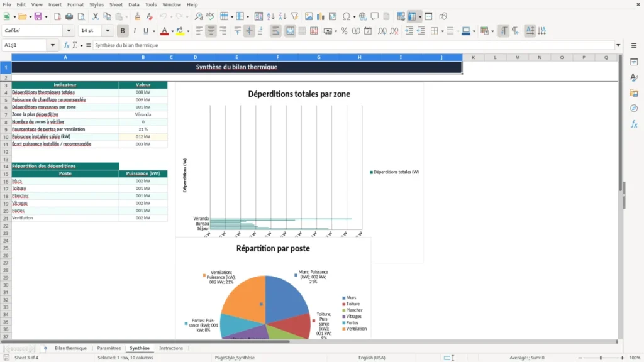Viewport: 644px width, 362px height.
Task: Copy the selection
Action: tap(107, 16)
